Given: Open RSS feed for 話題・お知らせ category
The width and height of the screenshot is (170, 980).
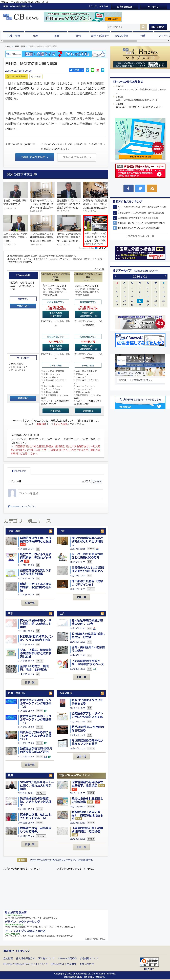Looking at the screenshot, I should pyautogui.click(x=51, y=693).
